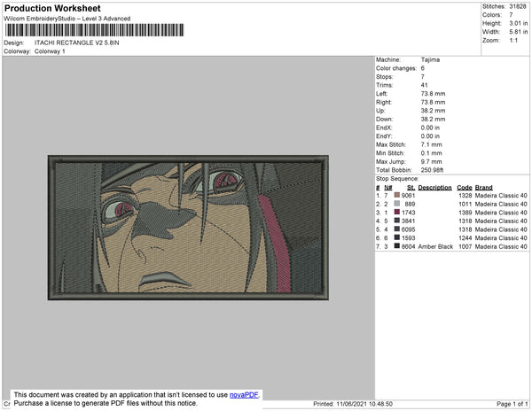Click the Max Stitch value '7.1 mm'
This screenshot has height=411, width=532.
431,144
